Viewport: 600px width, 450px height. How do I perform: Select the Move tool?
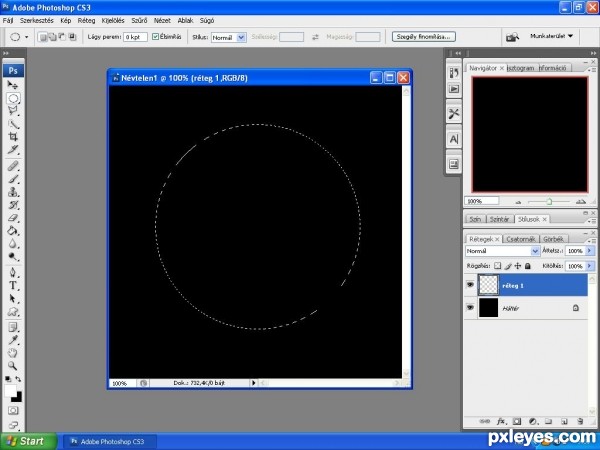click(x=13, y=85)
